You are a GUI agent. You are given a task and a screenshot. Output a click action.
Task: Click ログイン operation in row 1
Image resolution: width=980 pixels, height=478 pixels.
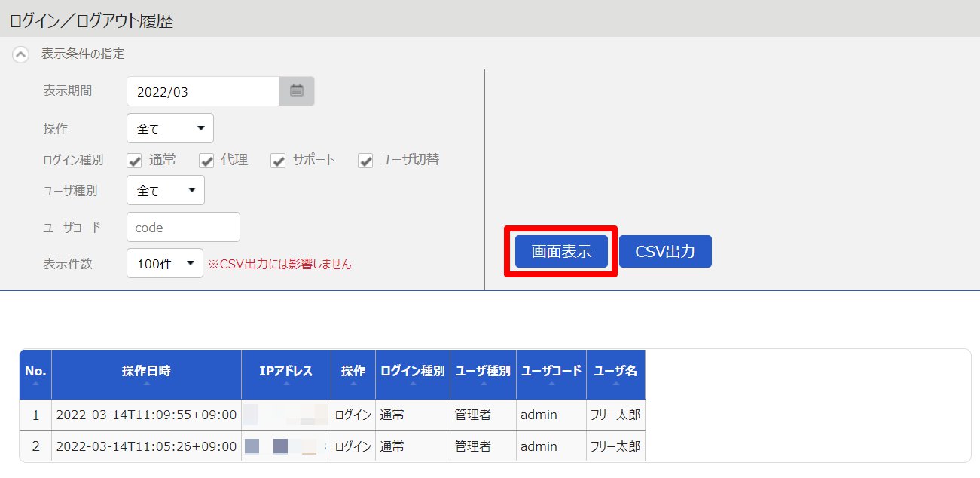[353, 415]
